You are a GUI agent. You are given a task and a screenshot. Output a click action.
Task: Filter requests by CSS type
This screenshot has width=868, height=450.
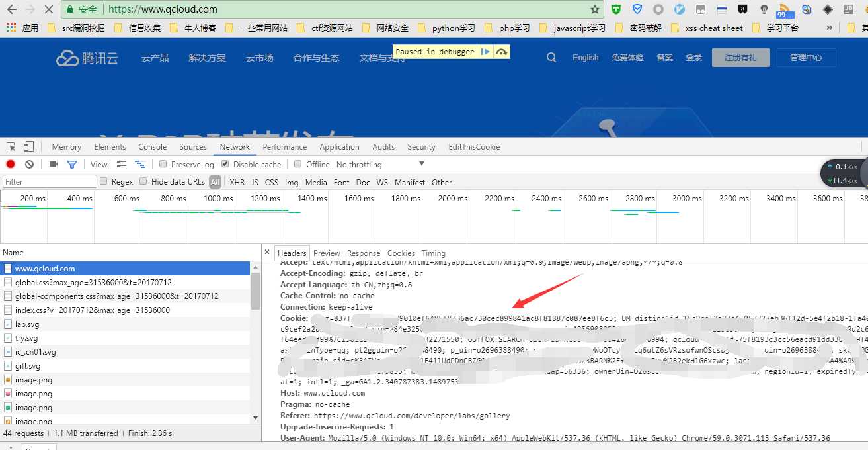(272, 182)
